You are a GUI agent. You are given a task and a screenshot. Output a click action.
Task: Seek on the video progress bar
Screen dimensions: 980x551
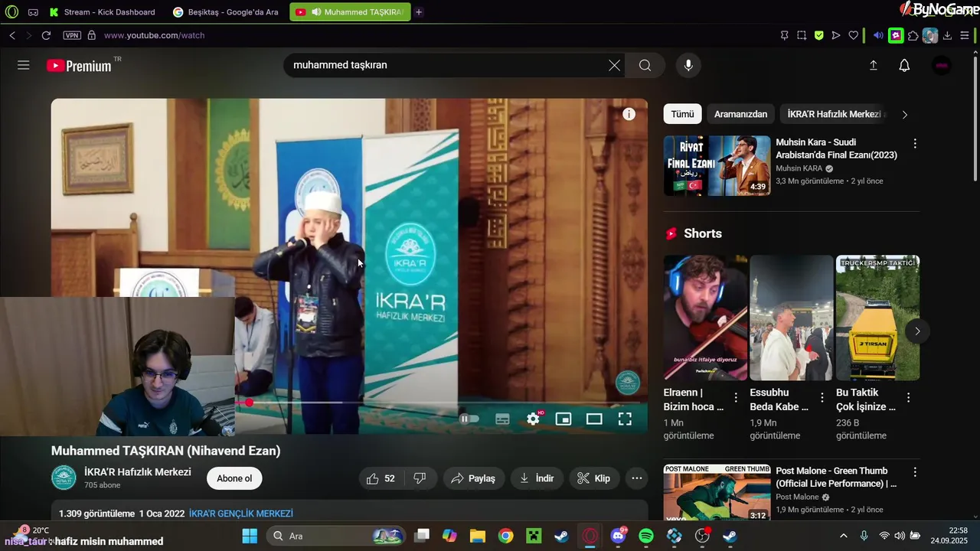(440, 403)
